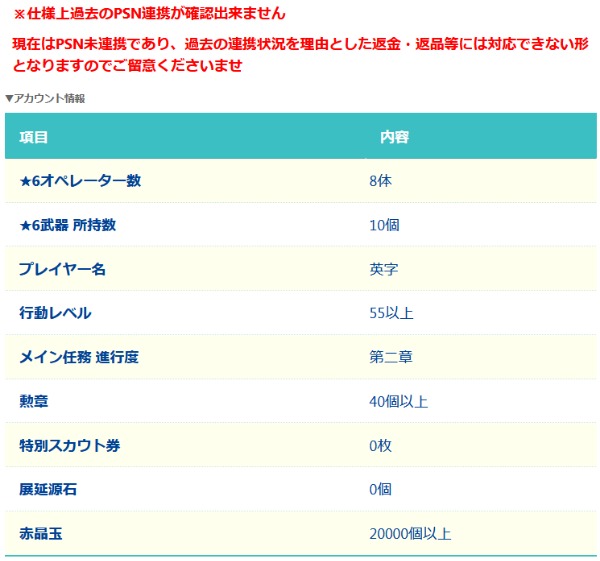Select the 展延源石 row label
The width and height of the screenshot is (600, 561).
[48, 489]
